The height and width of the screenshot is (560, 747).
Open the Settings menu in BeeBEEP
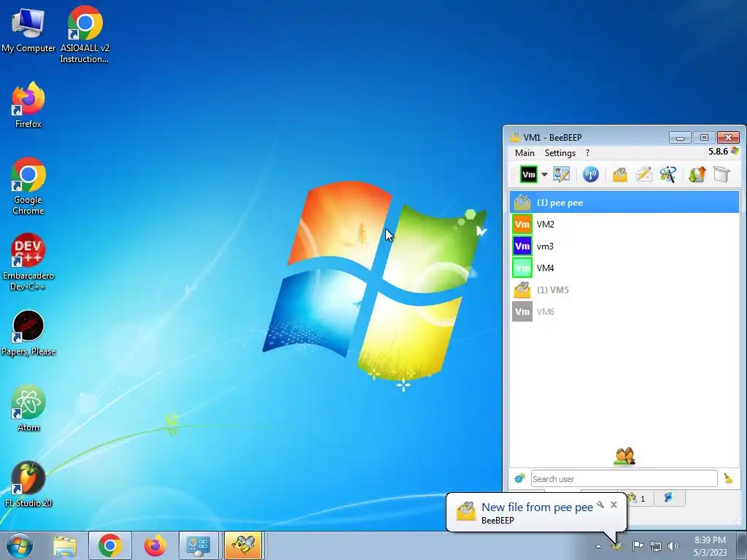[x=560, y=153]
